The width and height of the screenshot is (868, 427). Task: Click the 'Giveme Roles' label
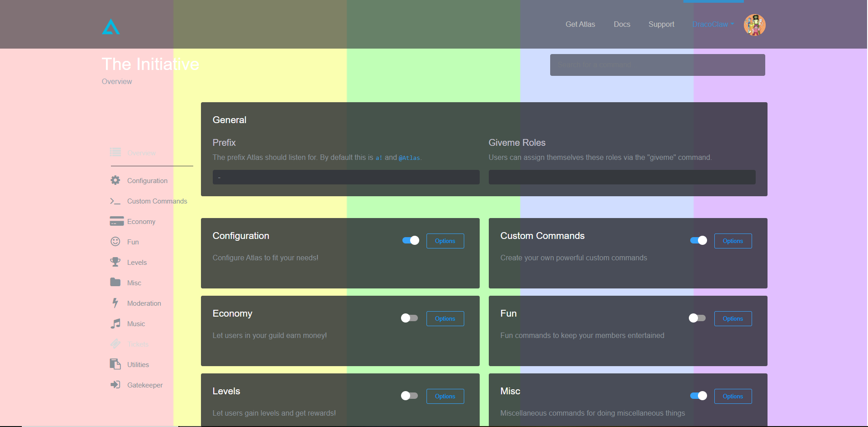tap(517, 143)
